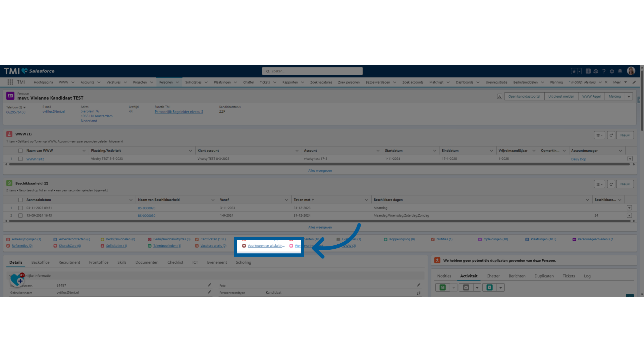Click the Zoeken search field
Viewport: 644px width, 362px height.
tap(312, 71)
